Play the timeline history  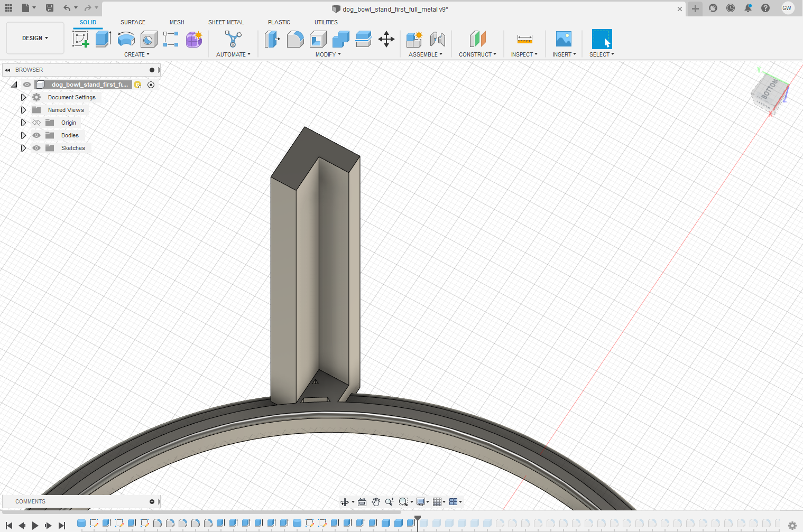pos(35,526)
